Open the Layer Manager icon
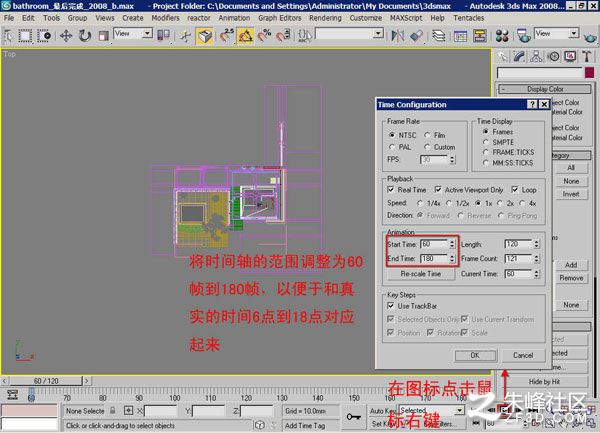This screenshot has width=600, height=434. [439, 36]
